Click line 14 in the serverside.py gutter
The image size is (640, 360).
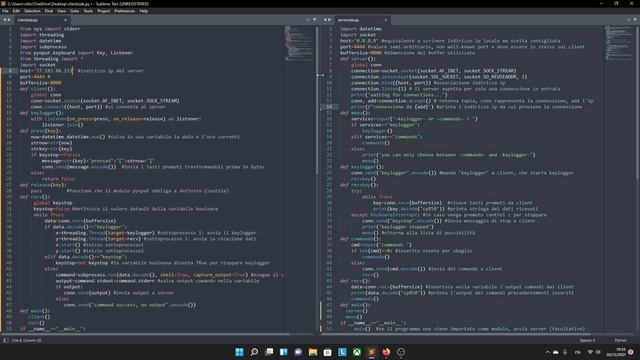329,107
